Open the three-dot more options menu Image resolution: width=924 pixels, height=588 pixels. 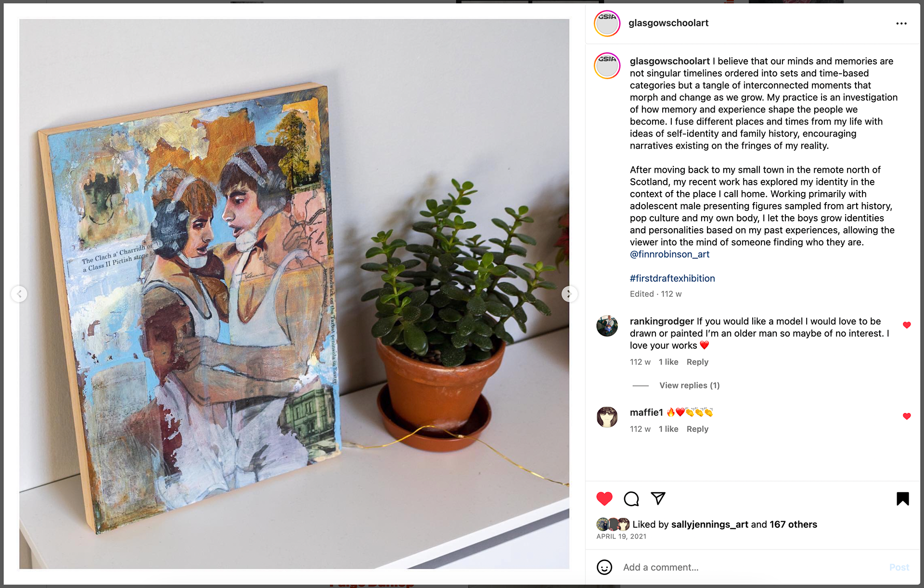tap(901, 24)
